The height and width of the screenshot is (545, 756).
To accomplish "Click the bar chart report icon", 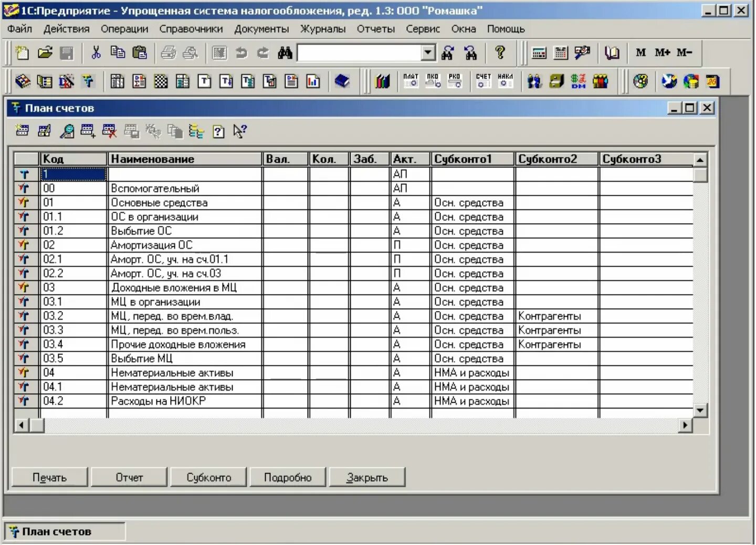I will pos(313,81).
